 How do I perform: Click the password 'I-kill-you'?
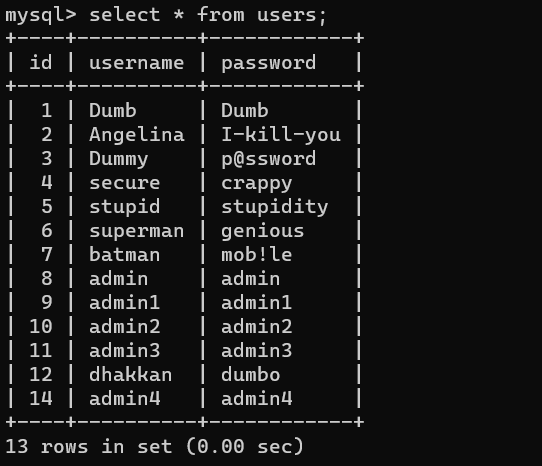click(x=281, y=135)
